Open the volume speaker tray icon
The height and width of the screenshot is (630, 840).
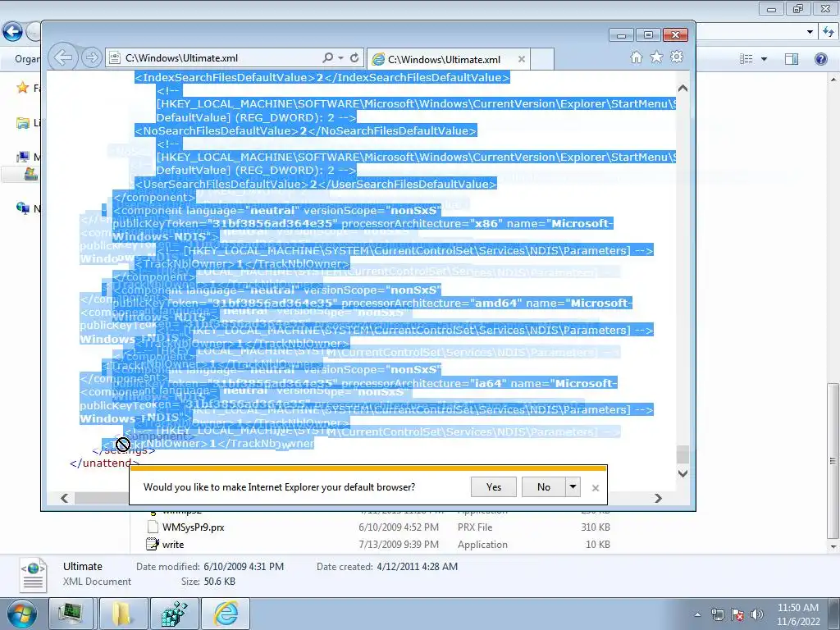[x=756, y=614]
